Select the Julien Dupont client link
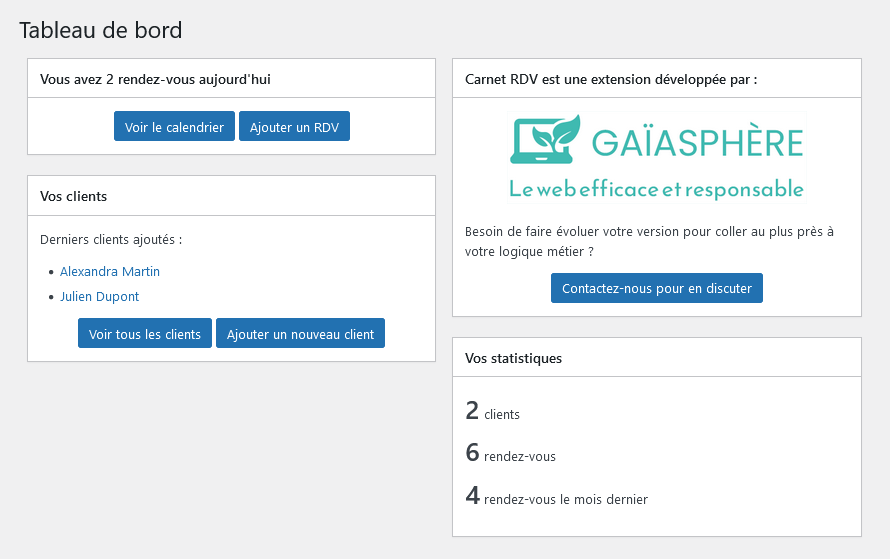 pyautogui.click(x=99, y=296)
